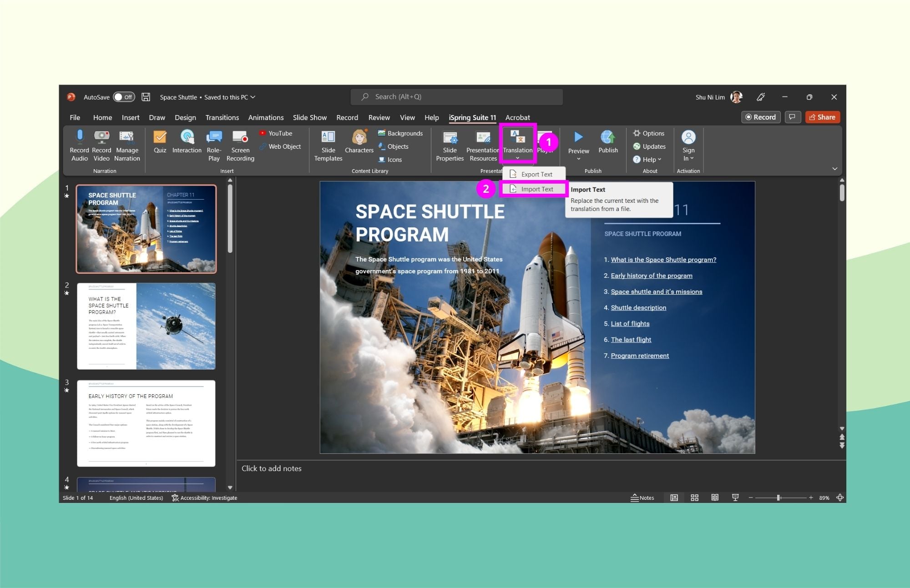Click the Publish globe icon

pyautogui.click(x=608, y=137)
